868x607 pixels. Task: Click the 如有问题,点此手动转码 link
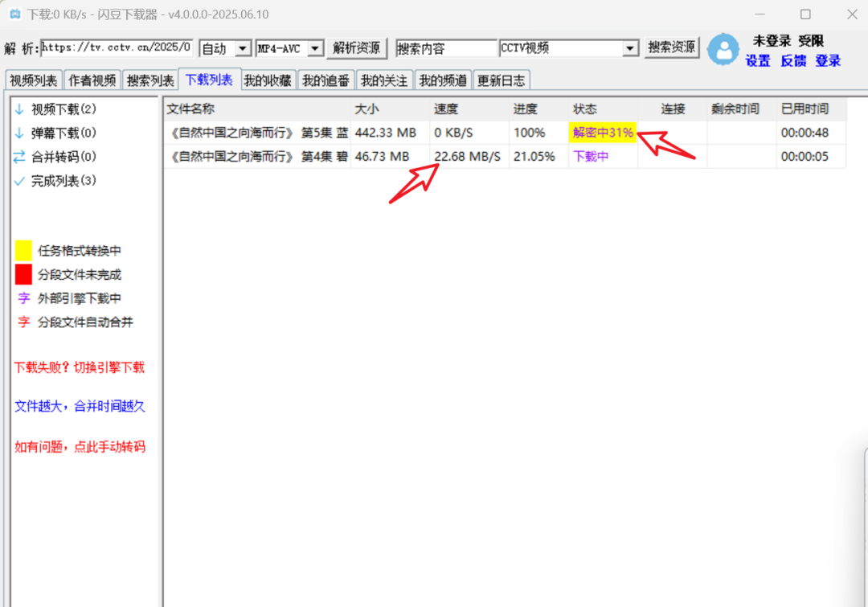click(x=80, y=447)
